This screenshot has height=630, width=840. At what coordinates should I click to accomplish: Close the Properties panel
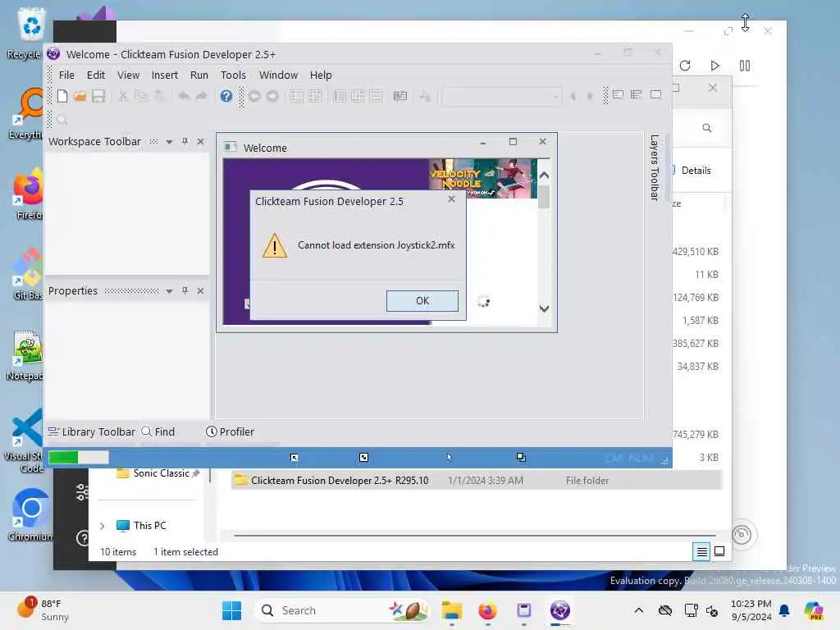200,290
